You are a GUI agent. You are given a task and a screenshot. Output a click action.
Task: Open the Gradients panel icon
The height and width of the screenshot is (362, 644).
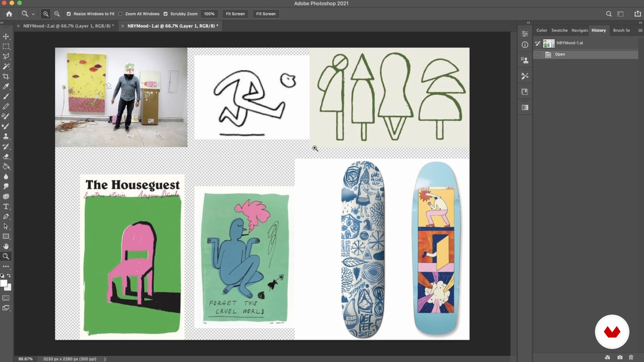(525, 107)
